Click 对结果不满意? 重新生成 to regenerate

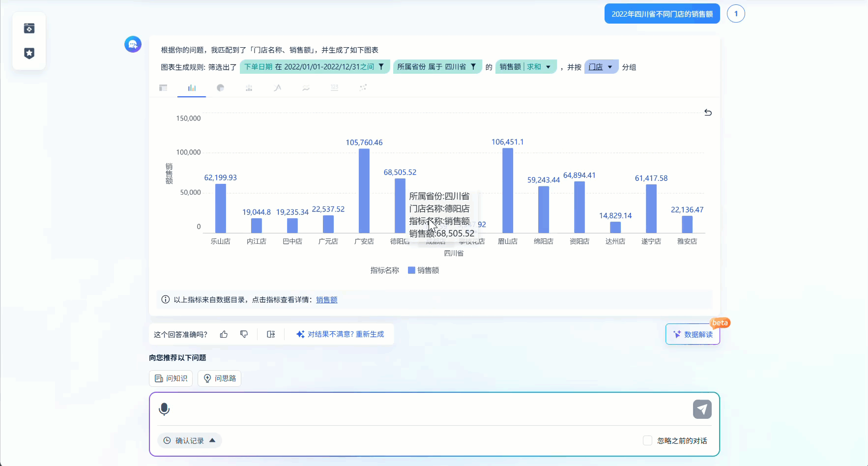pyautogui.click(x=340, y=334)
